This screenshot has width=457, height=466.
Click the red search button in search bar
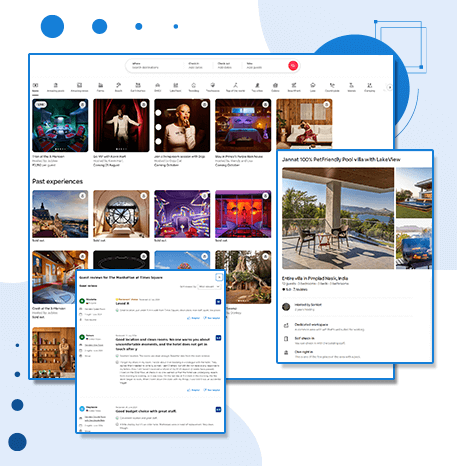tap(293, 66)
